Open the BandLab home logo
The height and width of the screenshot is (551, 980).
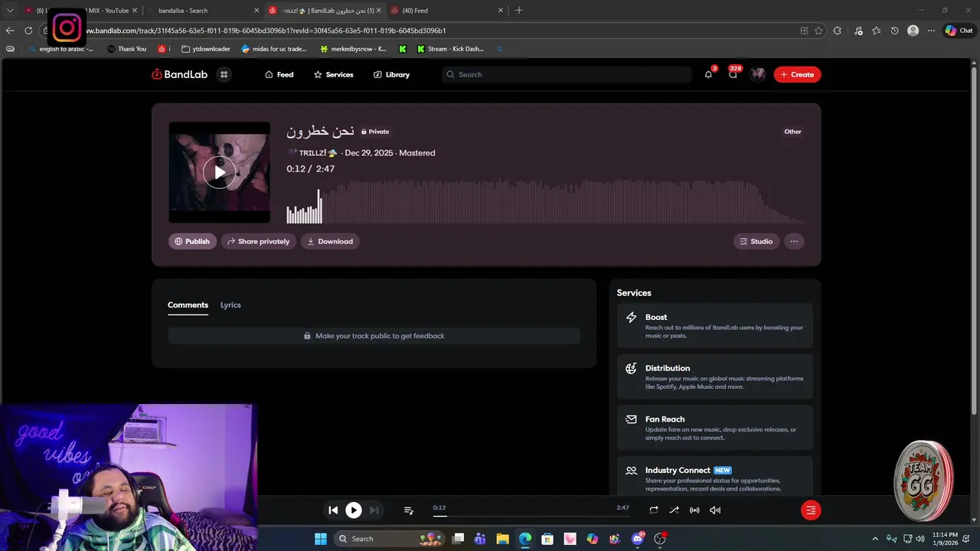click(179, 74)
